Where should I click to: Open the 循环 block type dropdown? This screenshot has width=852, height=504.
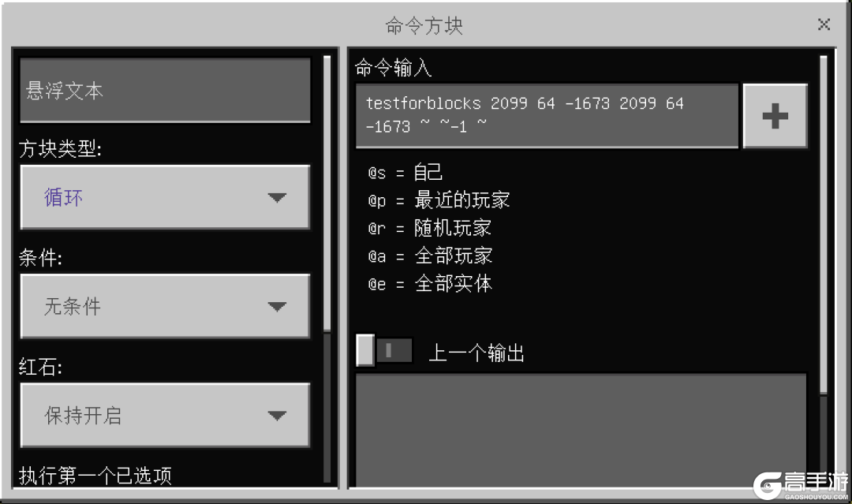(165, 197)
